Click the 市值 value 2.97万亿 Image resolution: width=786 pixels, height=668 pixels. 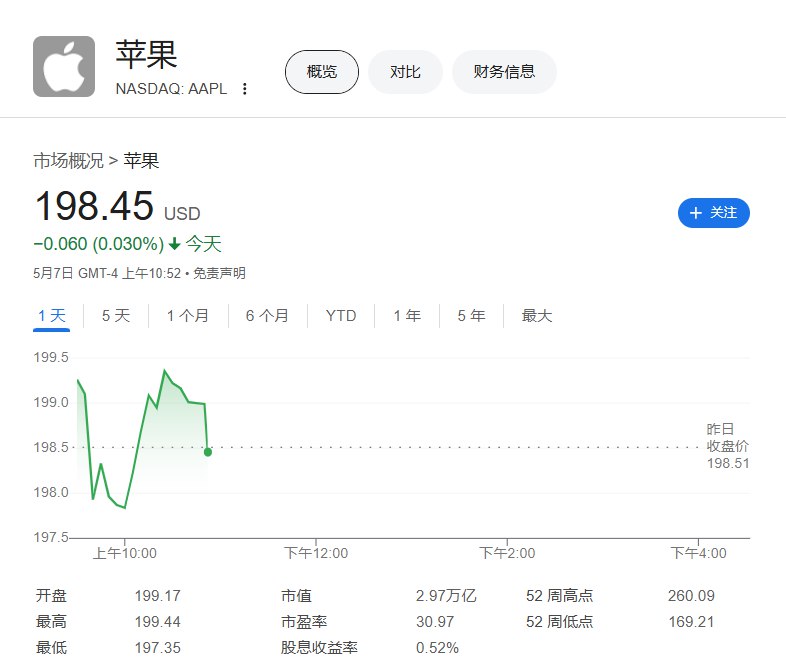[x=446, y=595]
